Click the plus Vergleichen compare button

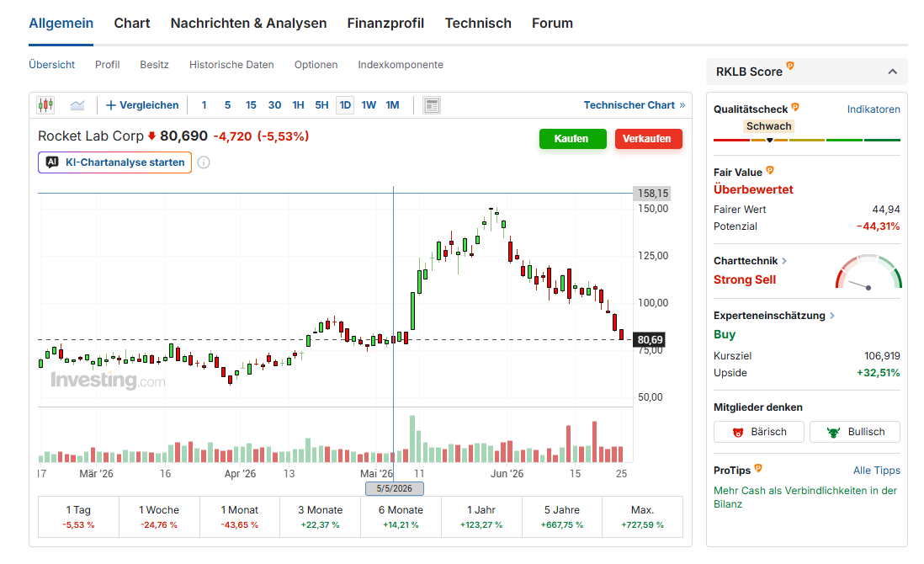[x=142, y=105]
